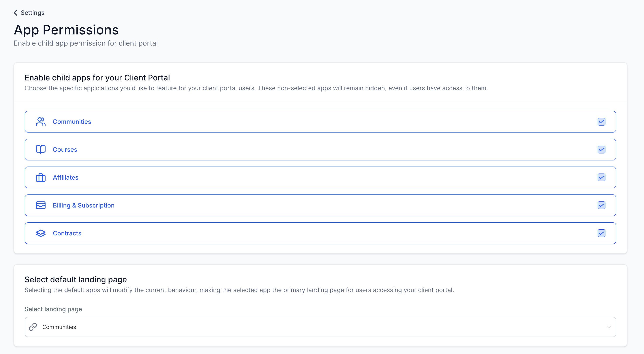Click the Contracts layers icon
The image size is (644, 354).
(41, 233)
